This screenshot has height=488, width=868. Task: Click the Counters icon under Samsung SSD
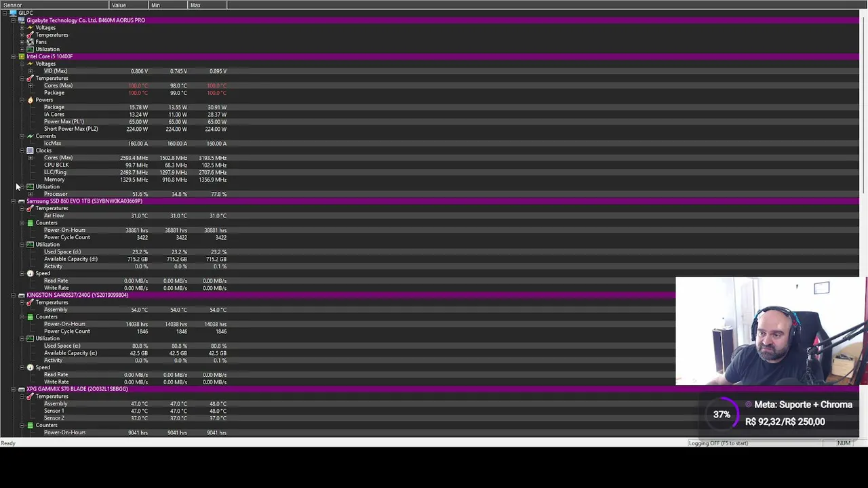(x=30, y=223)
